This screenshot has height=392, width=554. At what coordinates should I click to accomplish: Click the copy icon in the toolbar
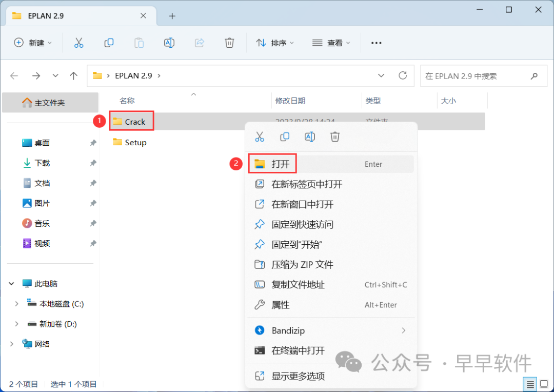(109, 43)
